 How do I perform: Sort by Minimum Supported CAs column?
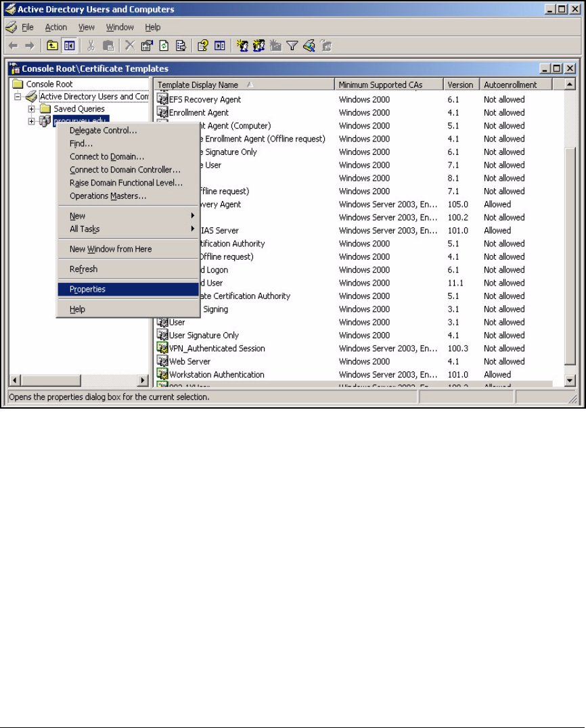[388, 85]
